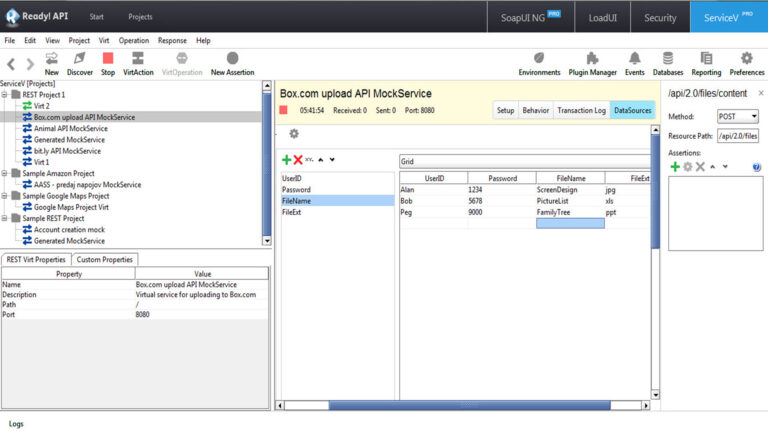Switch to Security module
The width and height of the screenshot is (768, 432).
[660, 18]
